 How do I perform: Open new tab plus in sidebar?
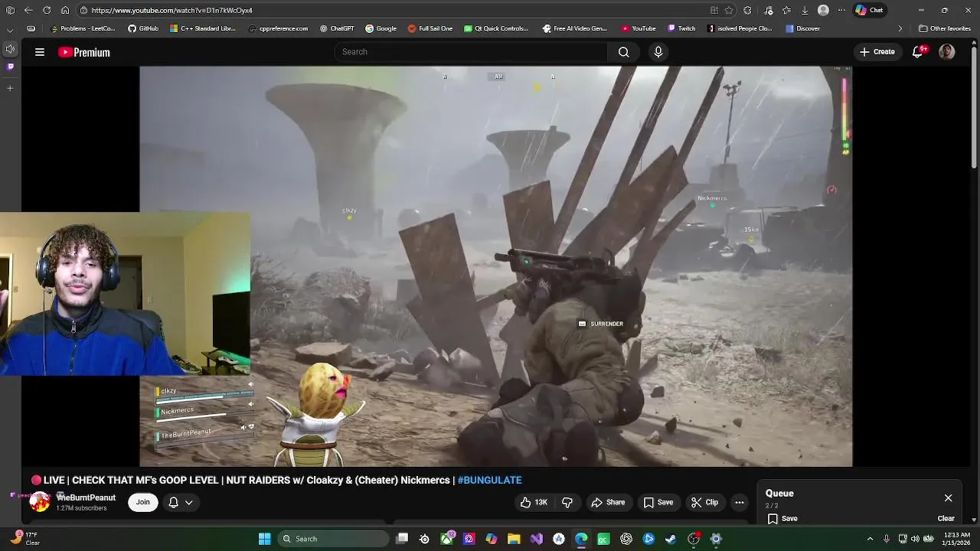(x=10, y=88)
